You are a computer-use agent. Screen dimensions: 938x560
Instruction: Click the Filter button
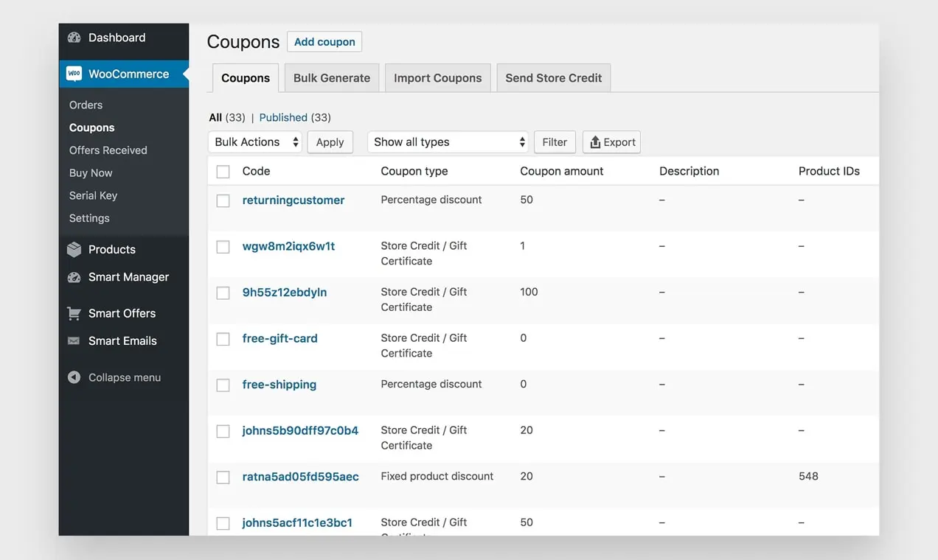(555, 142)
